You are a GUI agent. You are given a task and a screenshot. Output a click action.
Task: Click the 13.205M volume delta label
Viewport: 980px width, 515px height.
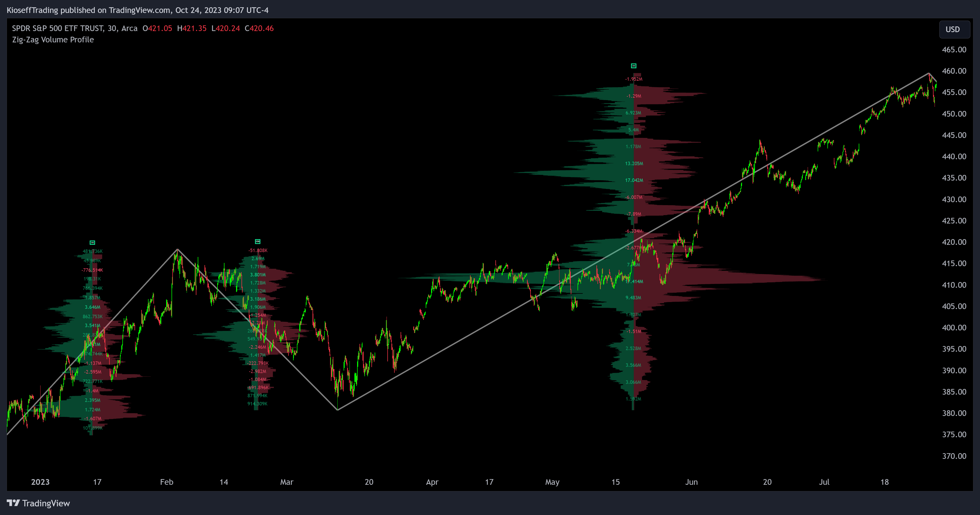tap(634, 163)
